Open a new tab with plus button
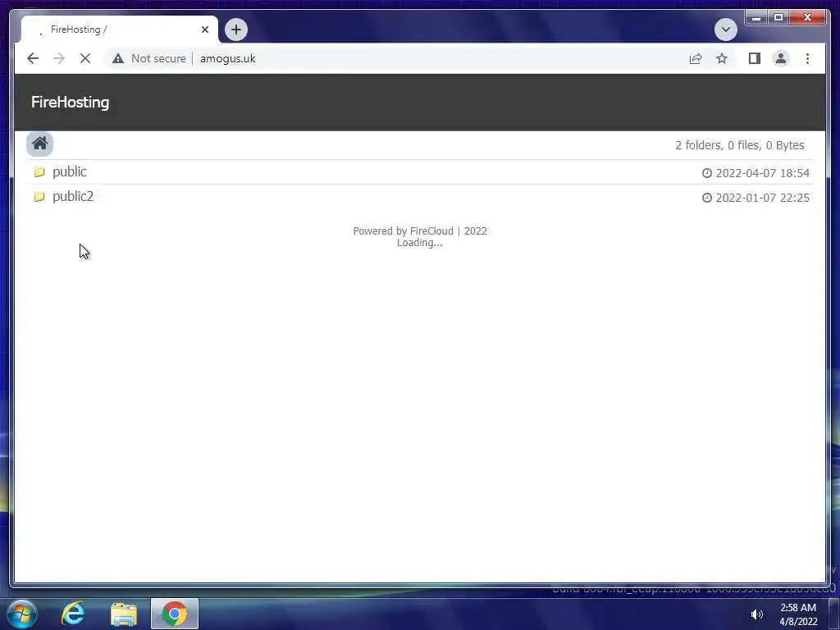The image size is (840, 630). click(236, 30)
